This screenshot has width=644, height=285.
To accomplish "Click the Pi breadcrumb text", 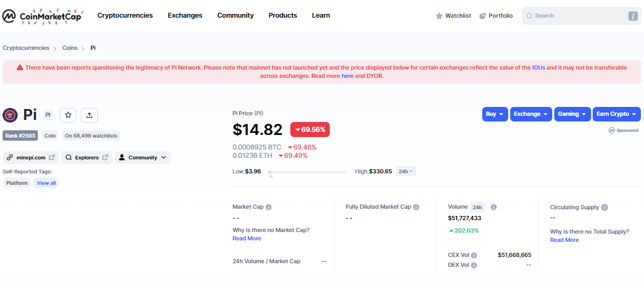I will 93,48.
